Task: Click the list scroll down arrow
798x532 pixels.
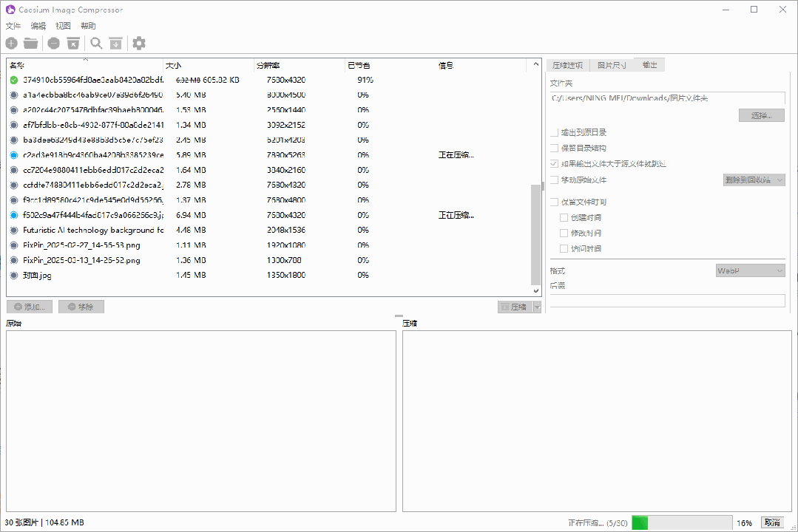Action: pyautogui.click(x=535, y=291)
